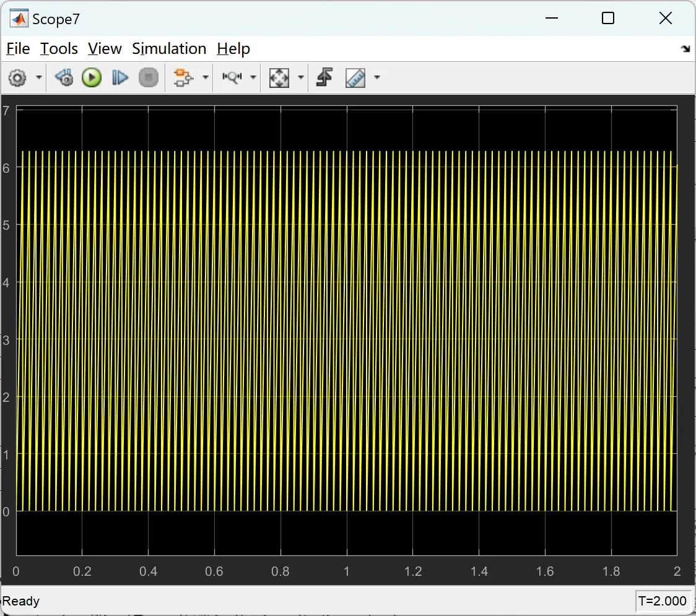Expand the Scale Axes dropdown arrow
Image resolution: width=696 pixels, height=616 pixels.
point(300,77)
